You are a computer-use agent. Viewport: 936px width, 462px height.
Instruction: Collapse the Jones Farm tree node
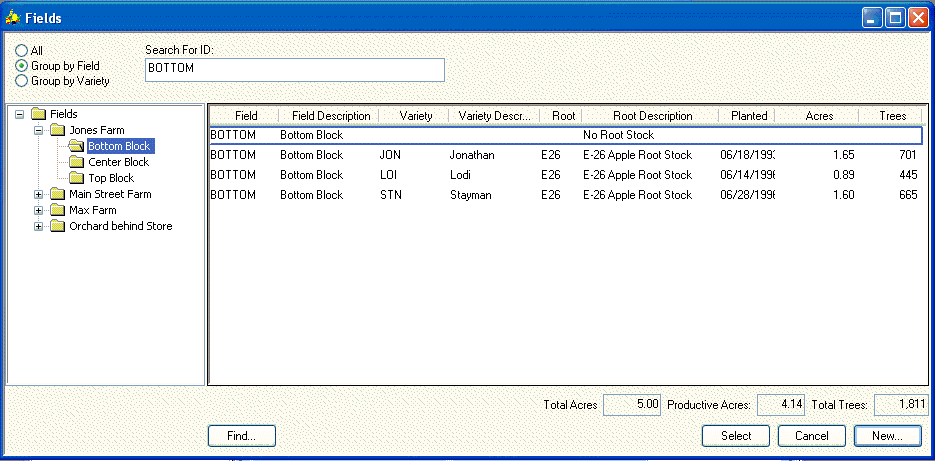[x=39, y=130]
